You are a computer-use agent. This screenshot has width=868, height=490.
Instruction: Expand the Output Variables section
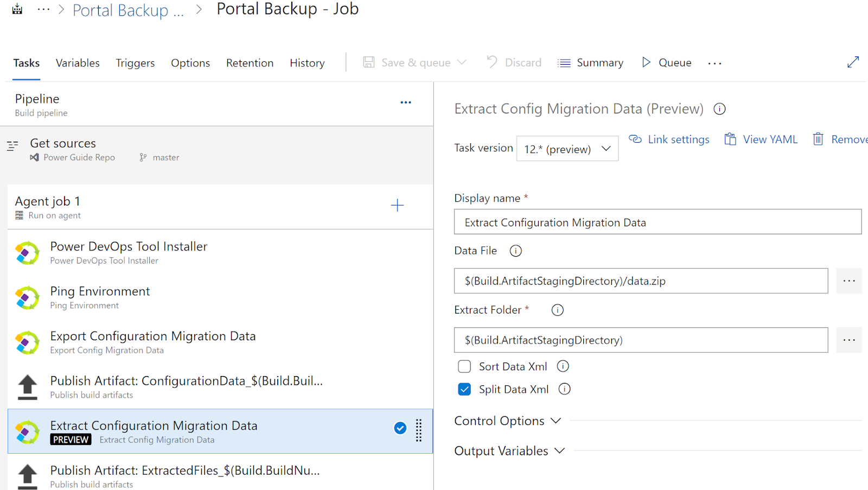[509, 451]
